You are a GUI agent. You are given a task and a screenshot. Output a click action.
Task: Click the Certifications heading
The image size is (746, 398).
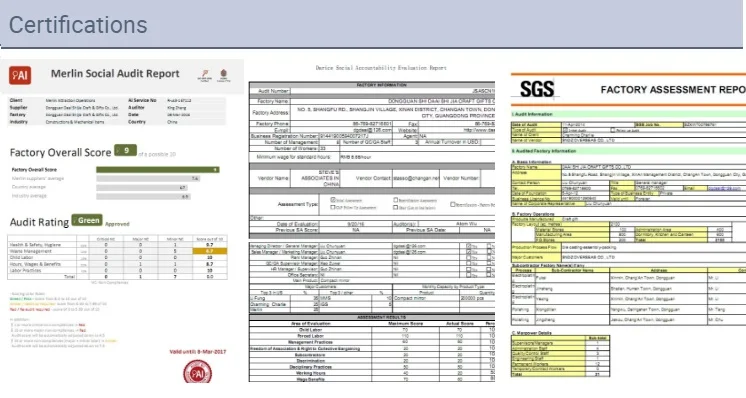click(x=78, y=25)
